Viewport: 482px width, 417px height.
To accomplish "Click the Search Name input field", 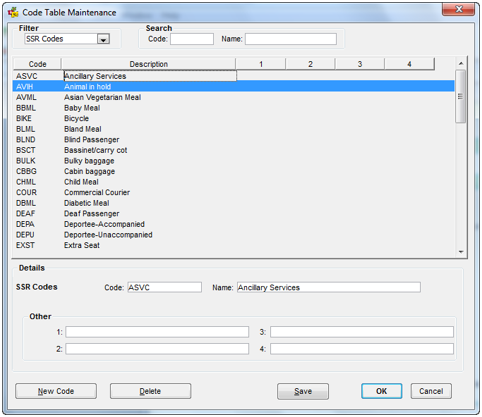I will coord(291,39).
